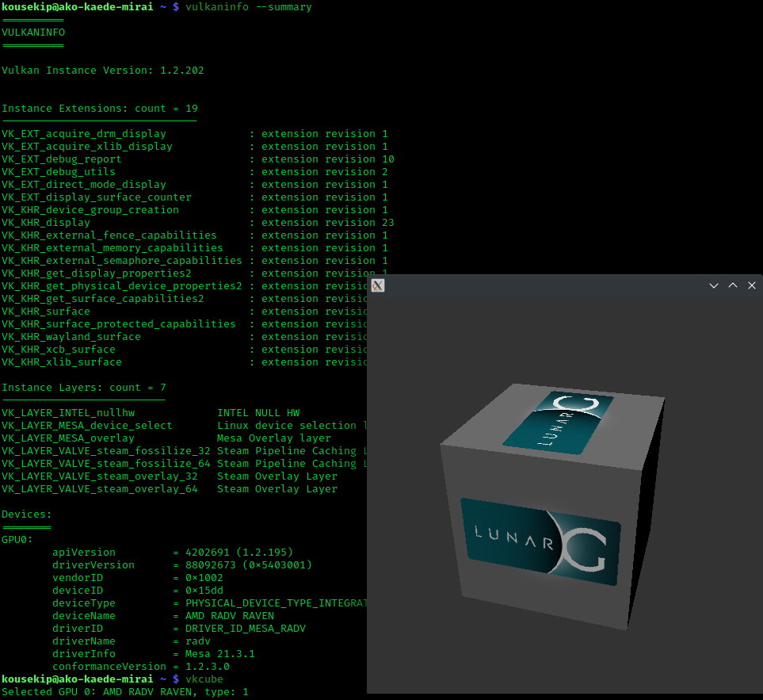The width and height of the screenshot is (763, 700).
Task: Click the Vulkan Instance Version 1.2.202 line
Action: (102, 71)
